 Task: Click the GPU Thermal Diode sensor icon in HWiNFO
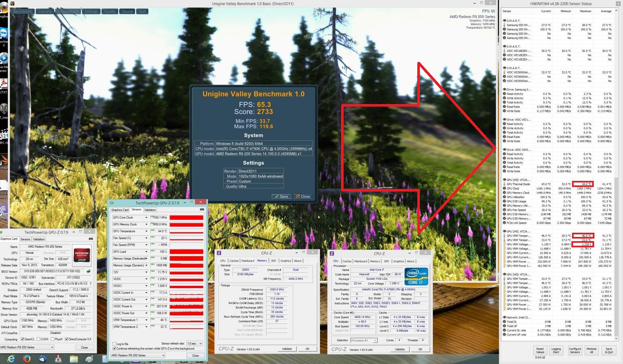point(504,184)
